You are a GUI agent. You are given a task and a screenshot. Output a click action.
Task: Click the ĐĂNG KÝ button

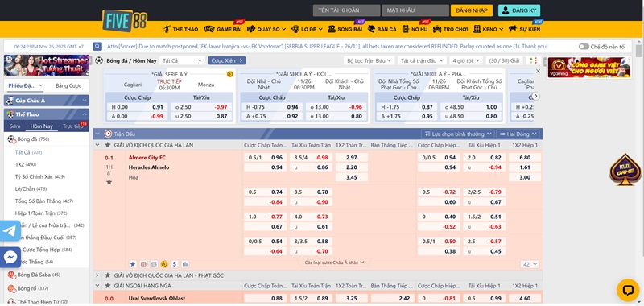(x=519, y=10)
